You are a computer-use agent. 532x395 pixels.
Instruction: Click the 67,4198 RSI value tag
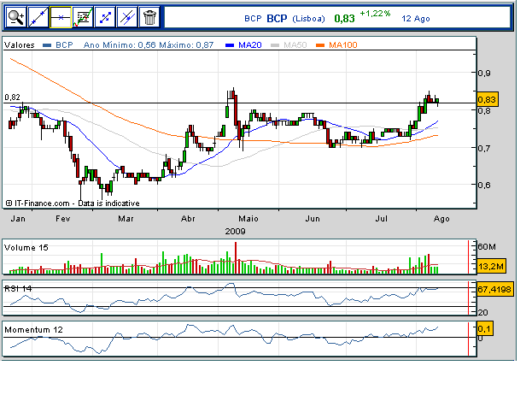pyautogui.click(x=493, y=289)
